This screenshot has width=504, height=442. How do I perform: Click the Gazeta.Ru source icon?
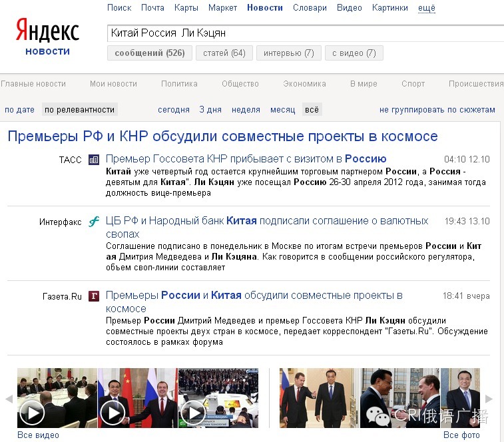[x=94, y=296]
